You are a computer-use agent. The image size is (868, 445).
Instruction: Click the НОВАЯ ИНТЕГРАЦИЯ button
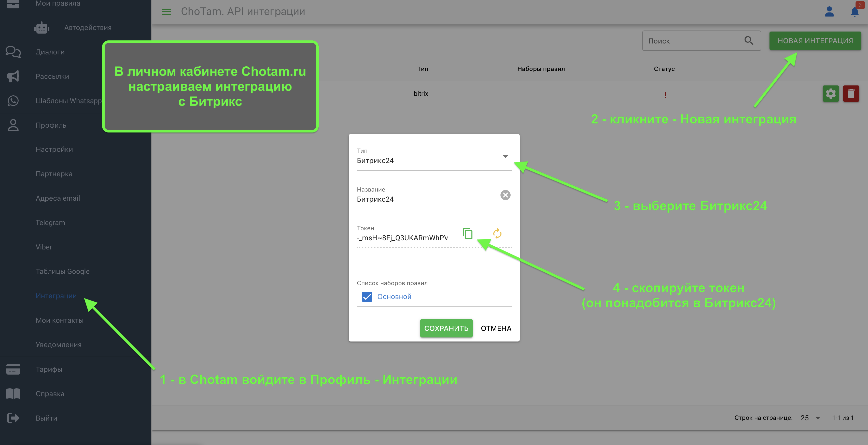pos(815,41)
